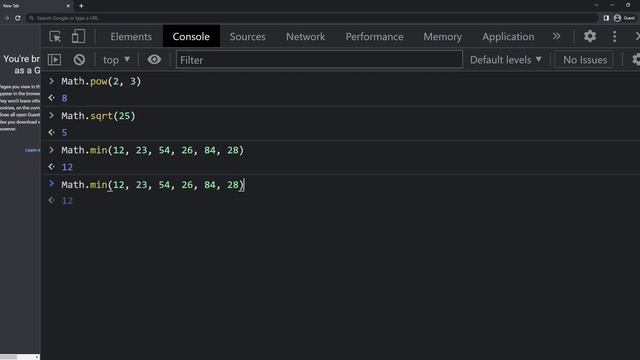Create a live expression with eye icon
This screenshot has width=640, height=360.
[x=154, y=60]
